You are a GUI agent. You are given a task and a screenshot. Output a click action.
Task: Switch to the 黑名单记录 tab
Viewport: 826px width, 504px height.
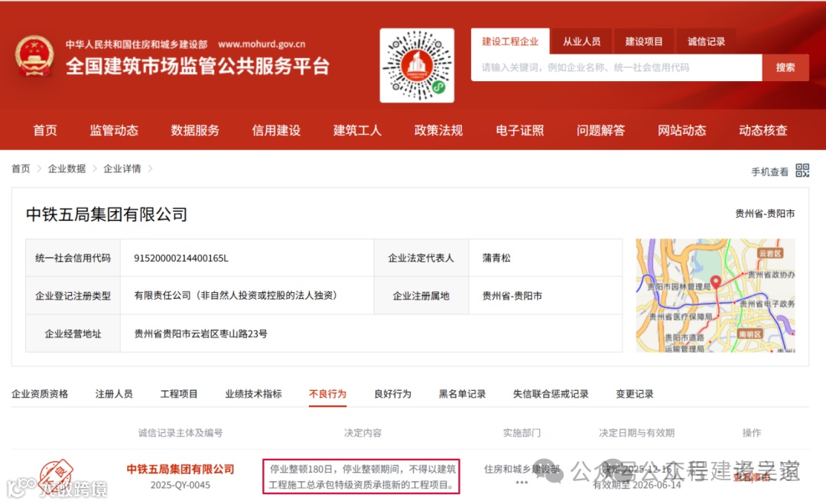pyautogui.click(x=462, y=394)
